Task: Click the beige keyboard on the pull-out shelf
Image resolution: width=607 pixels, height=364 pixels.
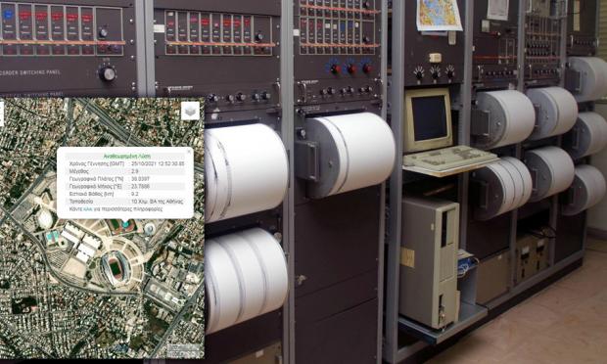Action: (x=449, y=158)
